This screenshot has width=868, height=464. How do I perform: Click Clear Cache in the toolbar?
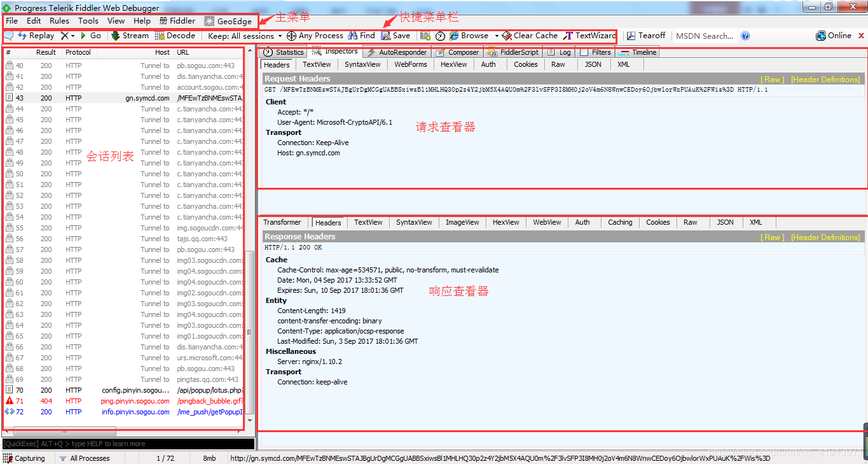530,36
